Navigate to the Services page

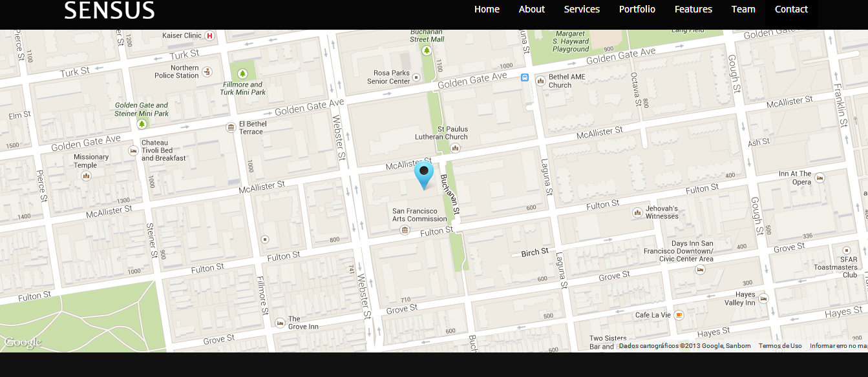(x=582, y=9)
